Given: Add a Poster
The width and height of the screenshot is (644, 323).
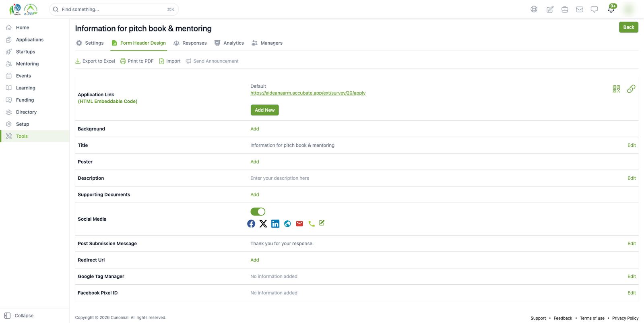Looking at the screenshot, I should pos(255,162).
